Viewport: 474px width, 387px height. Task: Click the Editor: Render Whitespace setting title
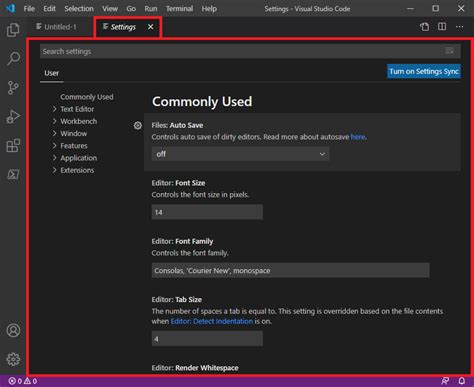195,368
